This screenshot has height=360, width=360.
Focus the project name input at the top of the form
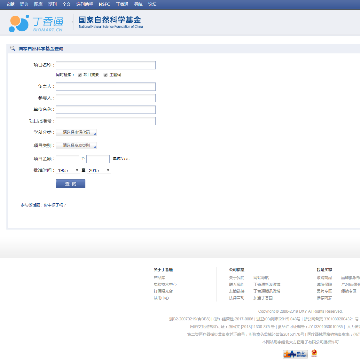pyautogui.click(x=106, y=65)
